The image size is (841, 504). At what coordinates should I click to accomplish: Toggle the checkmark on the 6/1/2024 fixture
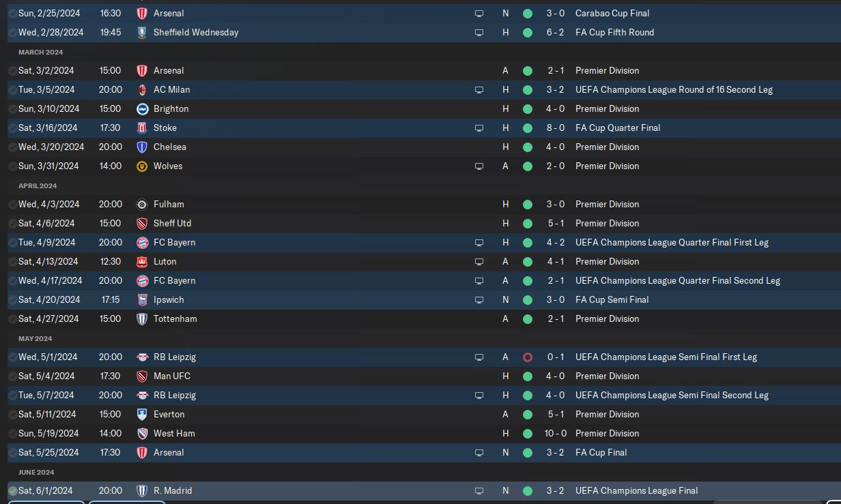click(12, 490)
